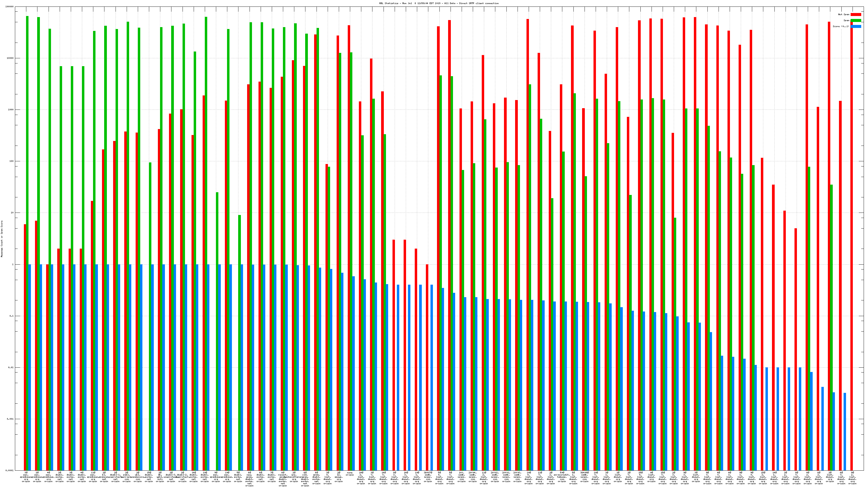
Task: Click the '36407@ iadb. isipp. com' x-axis label
Action: click(428, 477)
